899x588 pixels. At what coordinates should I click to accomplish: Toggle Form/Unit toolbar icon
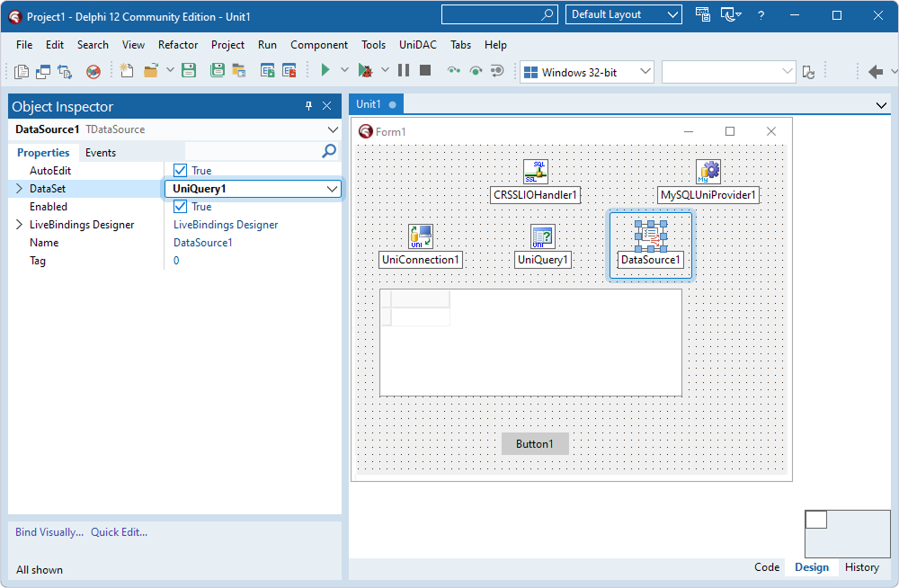pos(65,71)
